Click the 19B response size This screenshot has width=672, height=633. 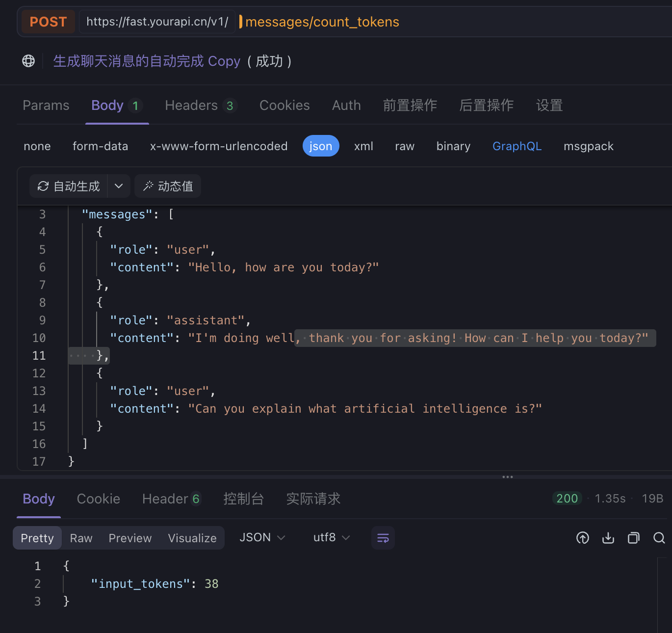pos(652,499)
